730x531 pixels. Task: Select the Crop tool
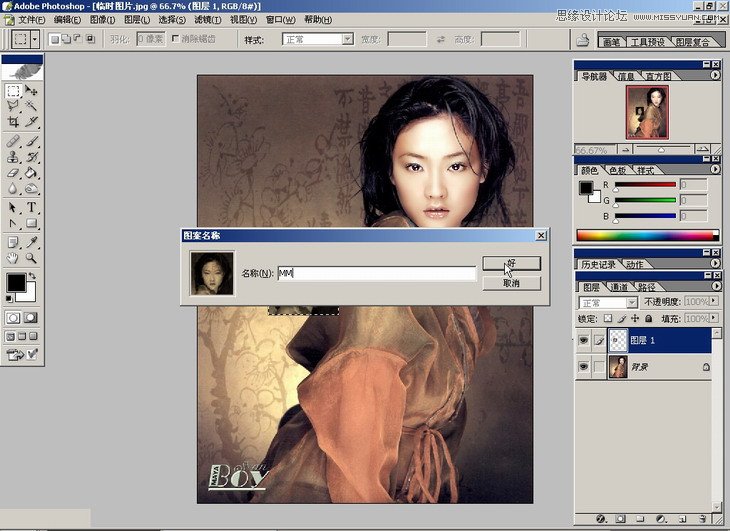coord(13,122)
